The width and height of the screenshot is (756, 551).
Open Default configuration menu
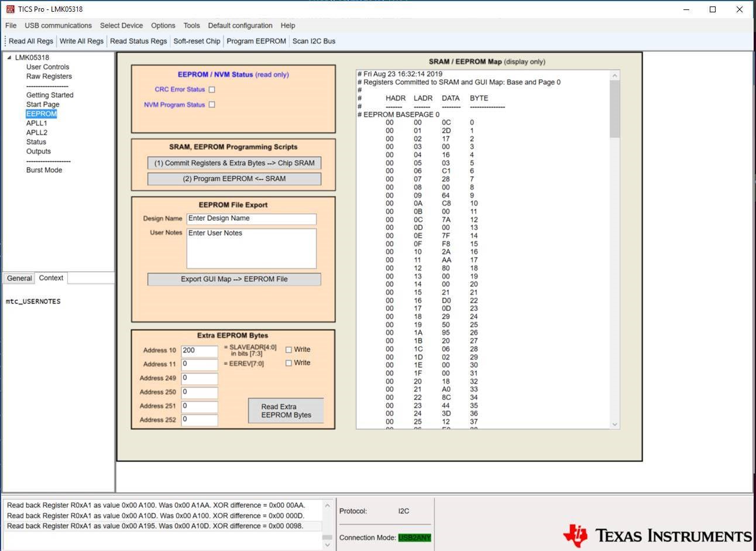[240, 26]
